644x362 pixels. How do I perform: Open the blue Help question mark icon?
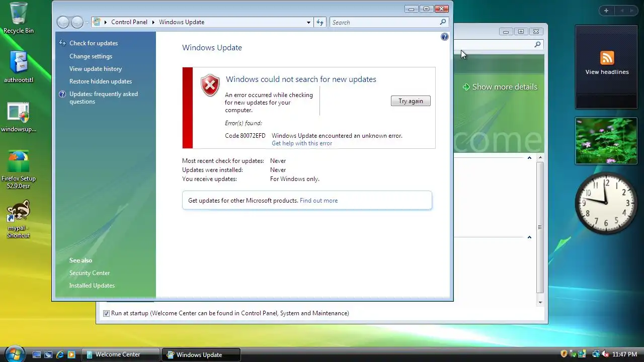[444, 37]
